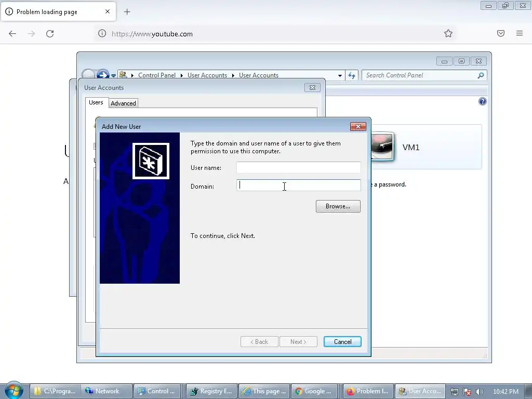Switch to the Users tab
Screen dimensions: 532x399
96,102
